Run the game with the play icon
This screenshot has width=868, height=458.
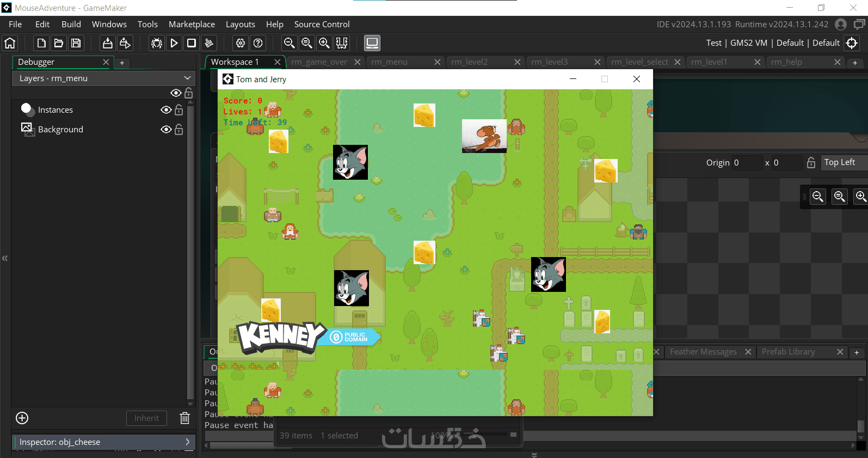pyautogui.click(x=174, y=43)
